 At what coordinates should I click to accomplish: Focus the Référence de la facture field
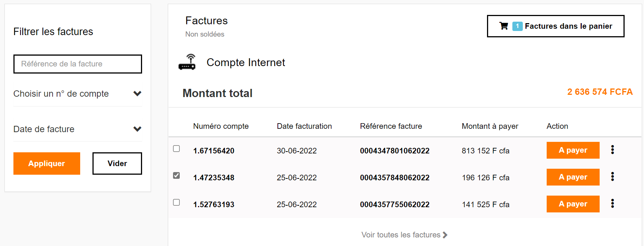pos(78,64)
